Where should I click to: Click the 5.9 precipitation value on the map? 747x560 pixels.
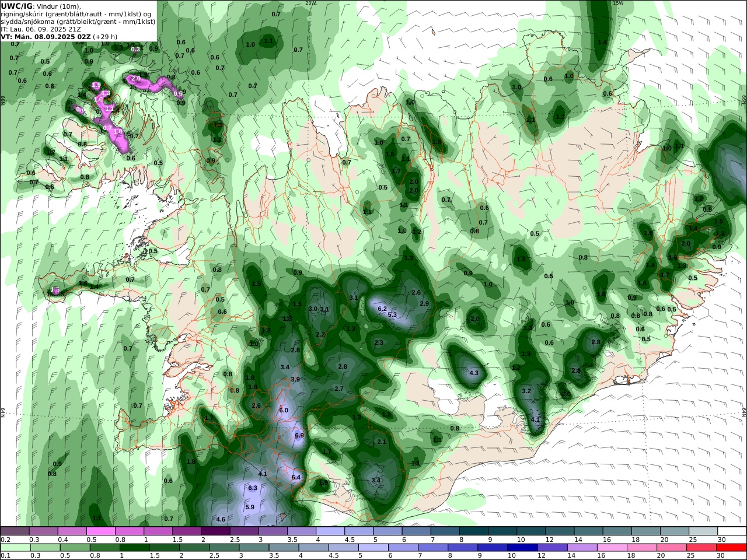tap(249, 507)
